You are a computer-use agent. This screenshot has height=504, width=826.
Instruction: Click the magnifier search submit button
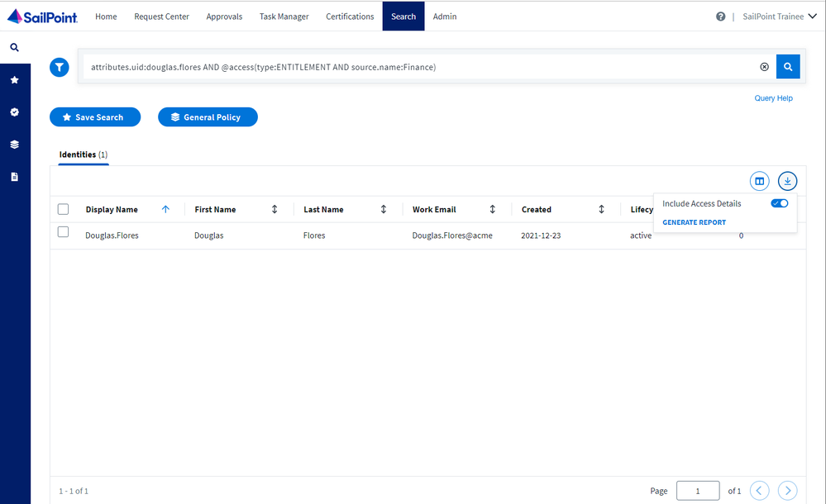787,67
